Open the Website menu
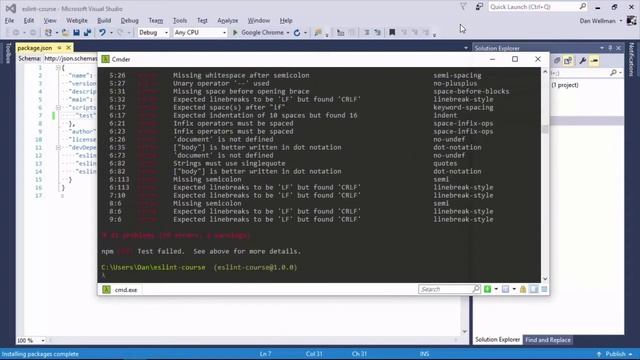The image size is (640, 360). tap(77, 20)
